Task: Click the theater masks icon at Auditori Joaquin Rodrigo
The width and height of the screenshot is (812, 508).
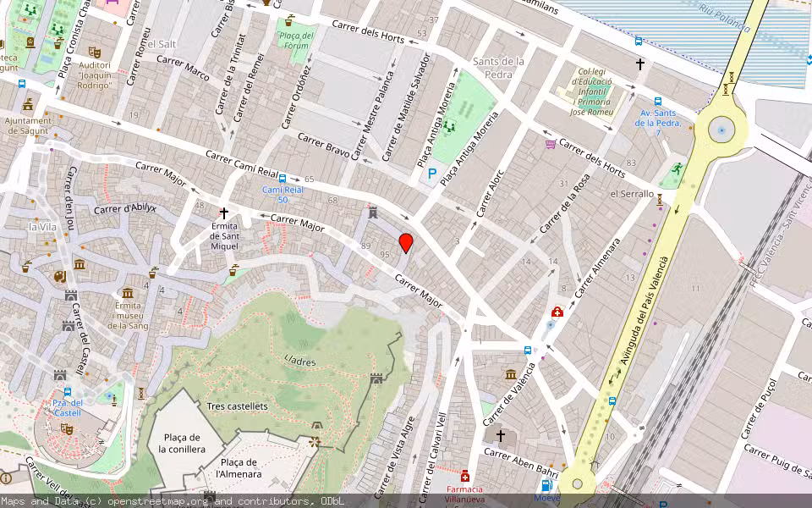Action: pyautogui.click(x=95, y=52)
